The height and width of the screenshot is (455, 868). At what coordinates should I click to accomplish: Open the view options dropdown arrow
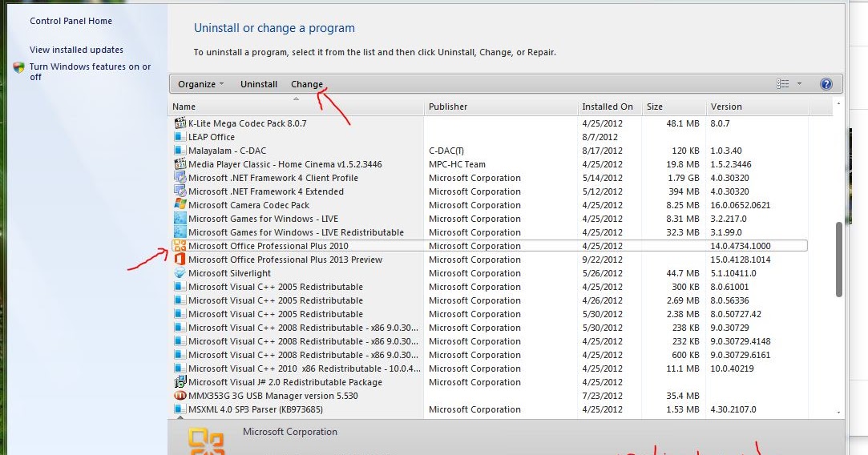click(x=799, y=84)
